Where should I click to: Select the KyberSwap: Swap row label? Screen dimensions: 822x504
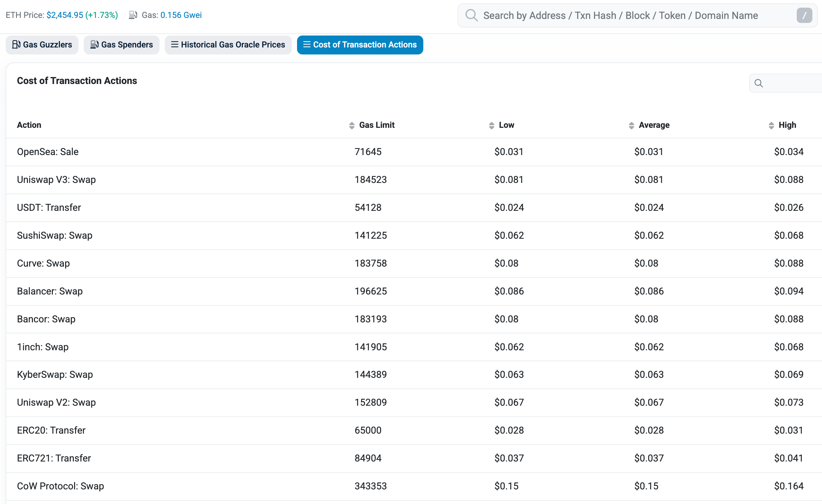click(55, 375)
